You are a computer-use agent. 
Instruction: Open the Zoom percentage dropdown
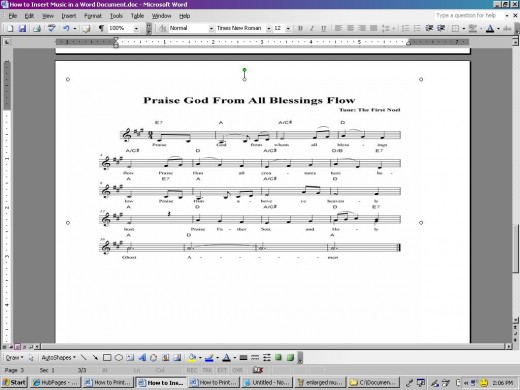[x=136, y=28]
